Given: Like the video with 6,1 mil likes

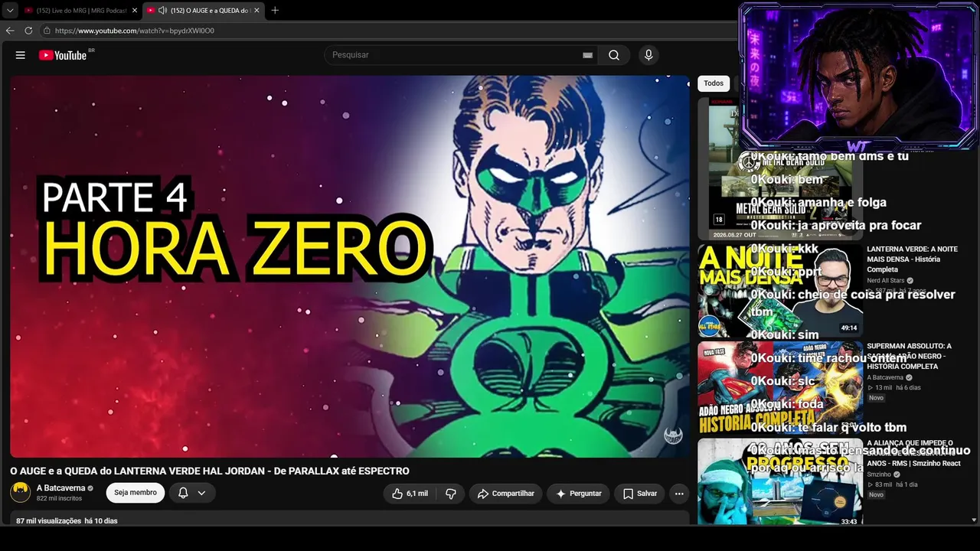Looking at the screenshot, I should click(410, 494).
